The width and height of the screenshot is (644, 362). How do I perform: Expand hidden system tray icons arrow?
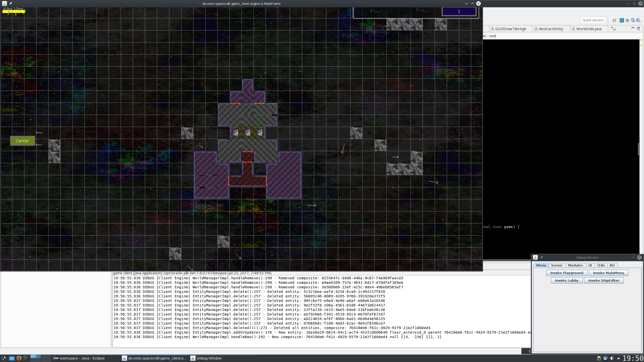pos(619,358)
